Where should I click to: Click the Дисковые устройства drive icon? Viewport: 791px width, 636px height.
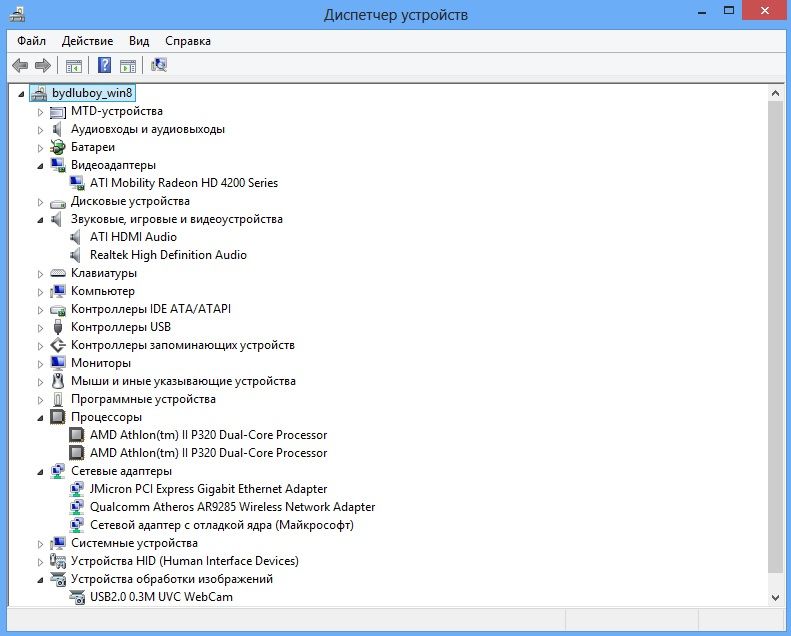point(58,204)
